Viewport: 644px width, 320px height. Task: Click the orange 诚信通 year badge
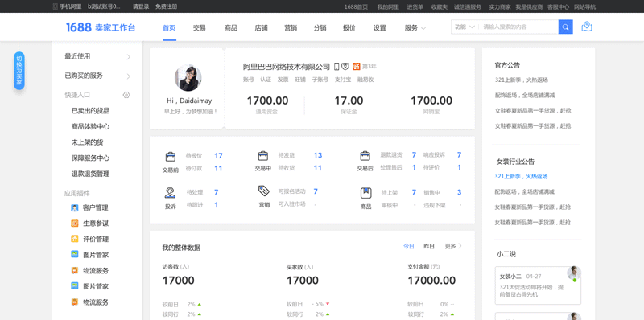coord(357,67)
